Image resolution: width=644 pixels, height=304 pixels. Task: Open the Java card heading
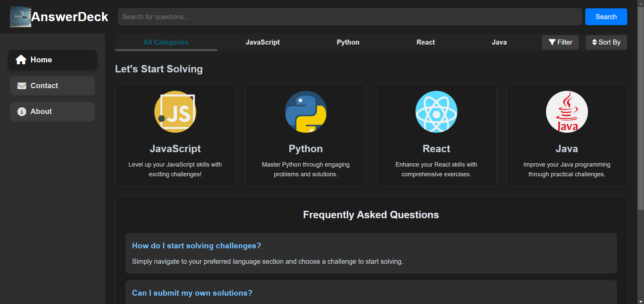[567, 148]
